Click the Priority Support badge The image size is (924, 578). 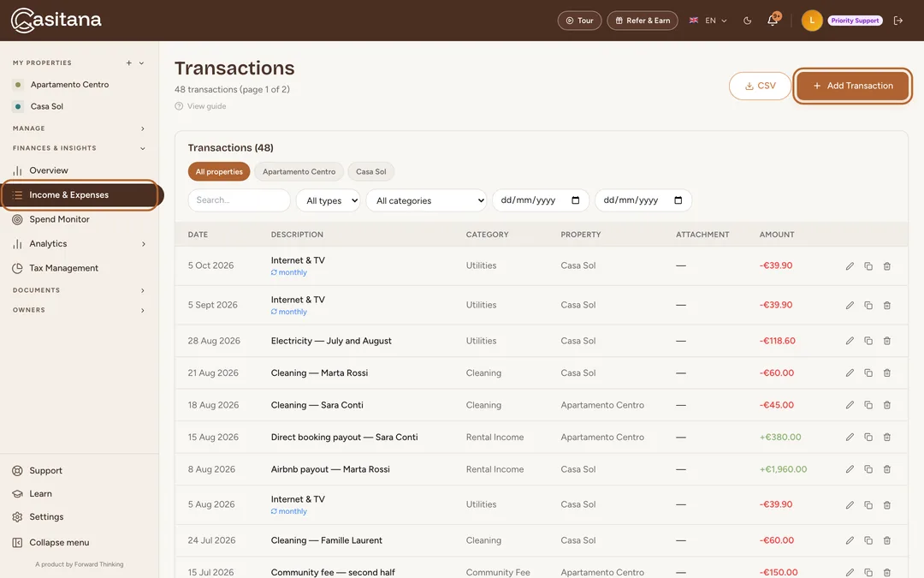coord(855,21)
